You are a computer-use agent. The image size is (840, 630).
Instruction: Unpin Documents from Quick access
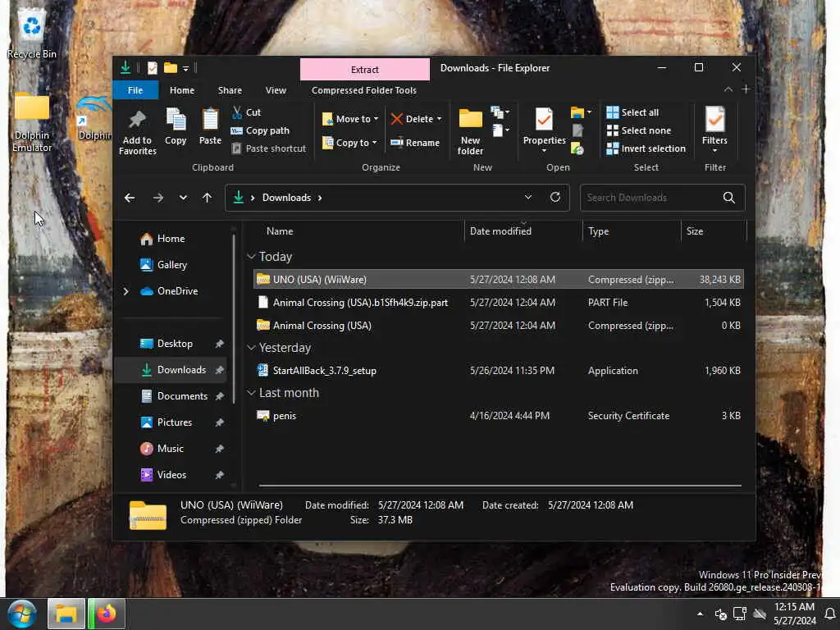click(219, 396)
